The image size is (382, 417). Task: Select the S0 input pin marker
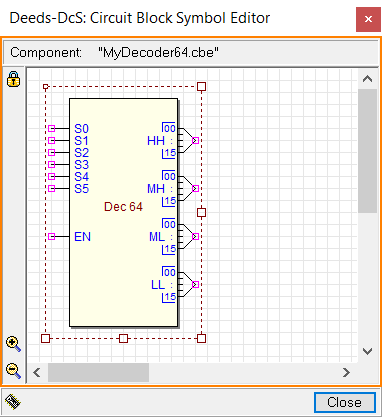pyautogui.click(x=52, y=128)
